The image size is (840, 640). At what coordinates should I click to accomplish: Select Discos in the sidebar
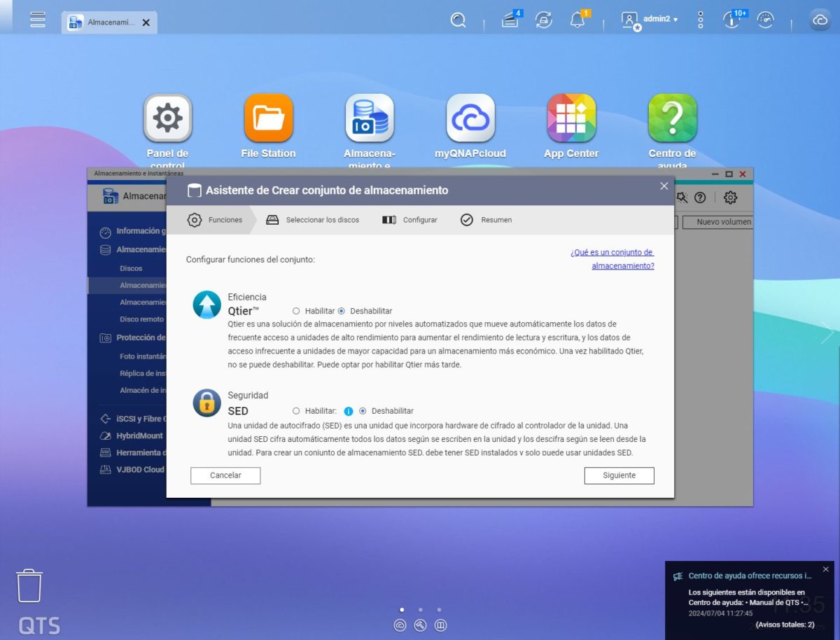point(131,268)
